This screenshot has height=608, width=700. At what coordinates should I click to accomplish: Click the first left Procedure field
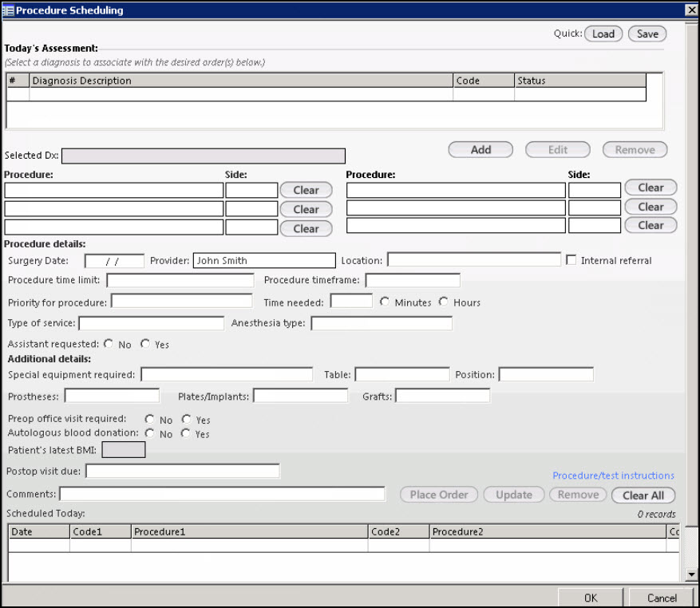click(x=114, y=190)
